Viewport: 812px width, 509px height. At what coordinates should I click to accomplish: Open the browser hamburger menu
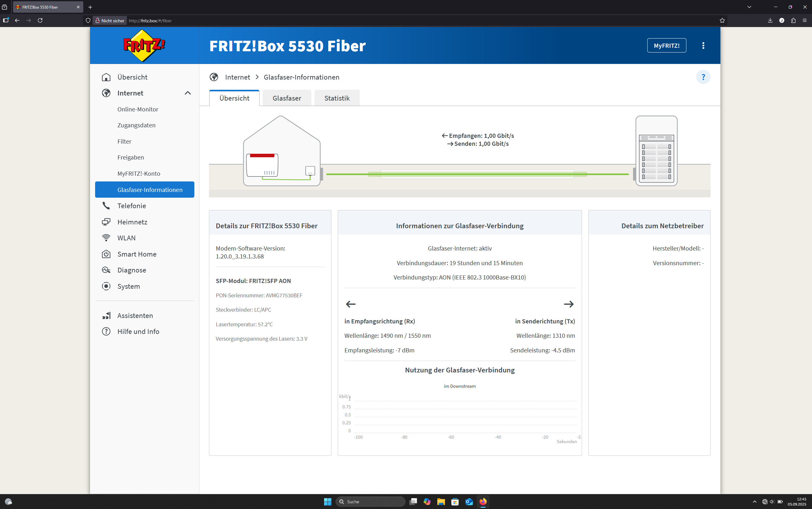pos(805,21)
